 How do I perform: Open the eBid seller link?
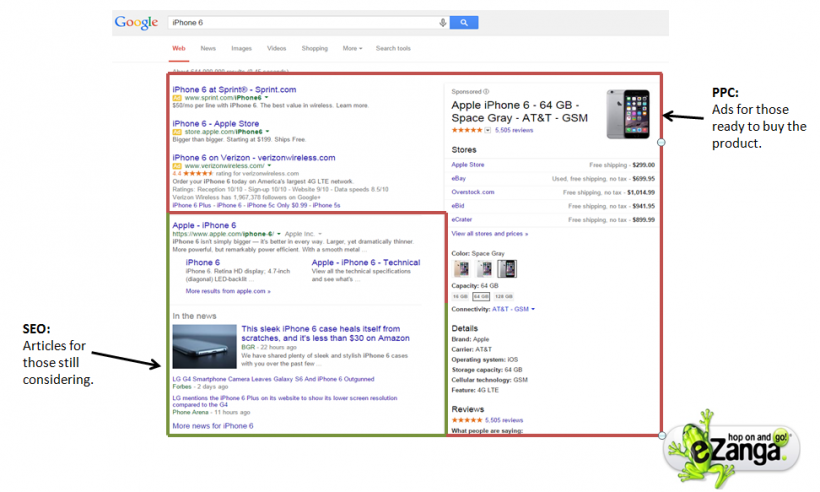(x=458, y=206)
